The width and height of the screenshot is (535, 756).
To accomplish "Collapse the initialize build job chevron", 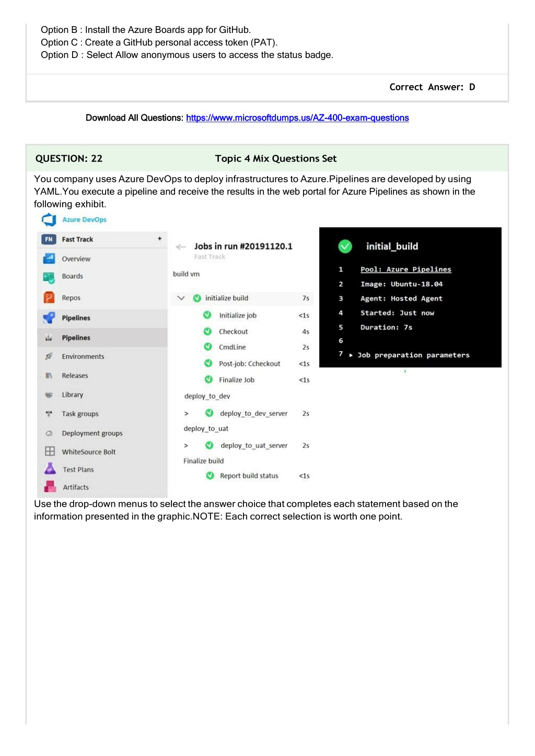I will [x=181, y=298].
